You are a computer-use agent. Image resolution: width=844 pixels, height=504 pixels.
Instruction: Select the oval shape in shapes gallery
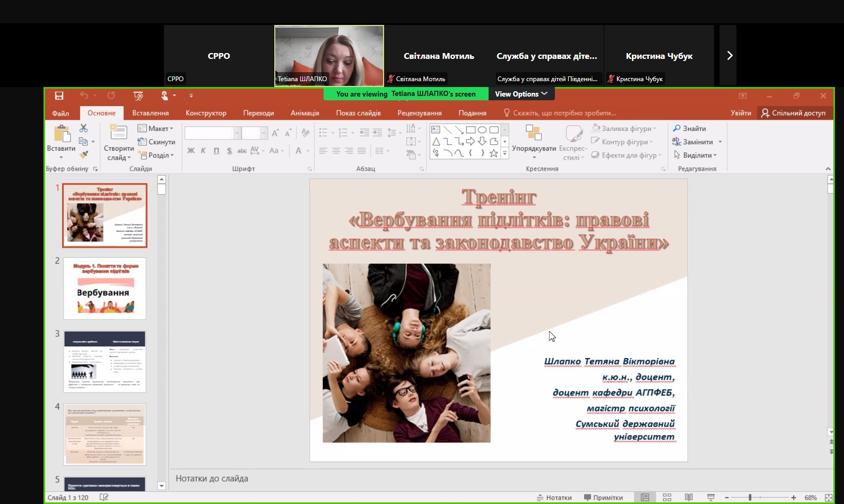(482, 130)
